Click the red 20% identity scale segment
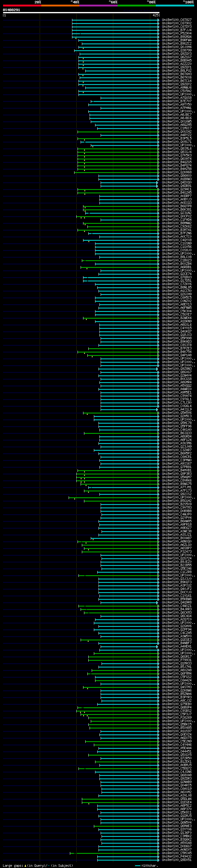Image resolution: width=197 pixels, height=868 pixels. click(x=22, y=6)
